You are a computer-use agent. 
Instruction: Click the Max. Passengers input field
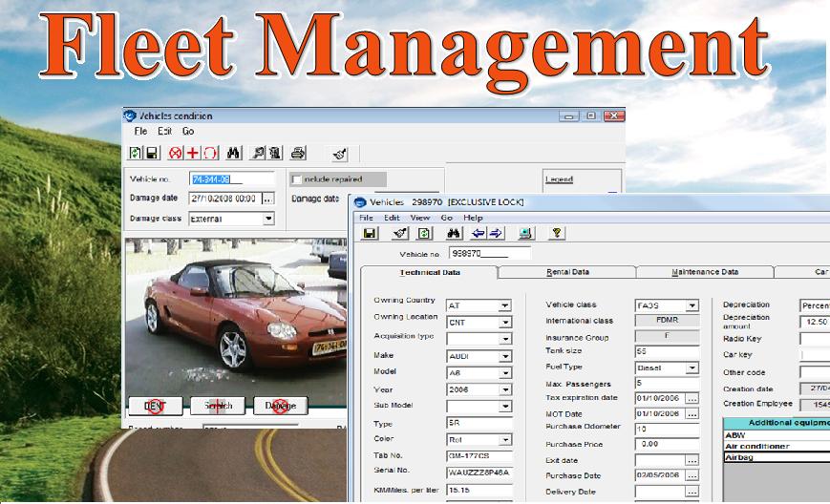pyautogui.click(x=667, y=383)
